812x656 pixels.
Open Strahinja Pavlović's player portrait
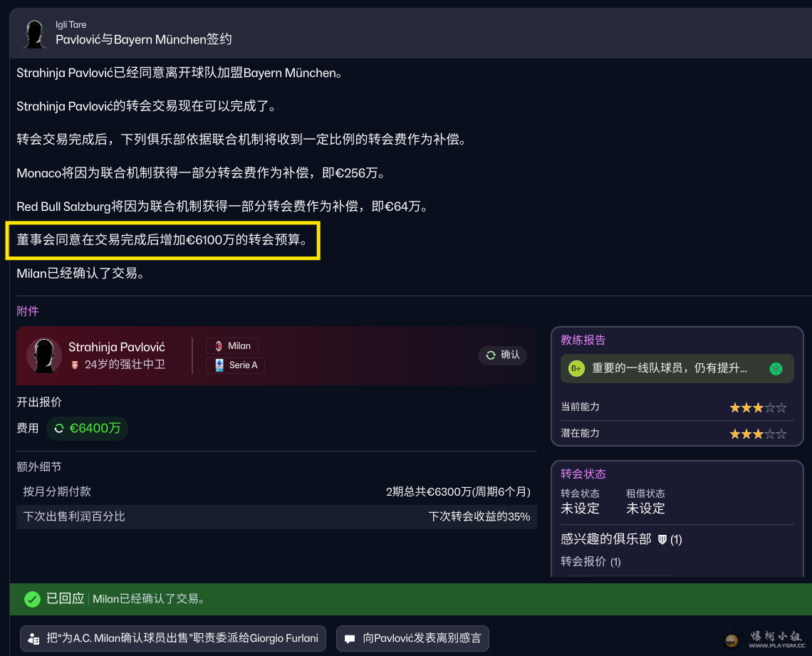44,355
